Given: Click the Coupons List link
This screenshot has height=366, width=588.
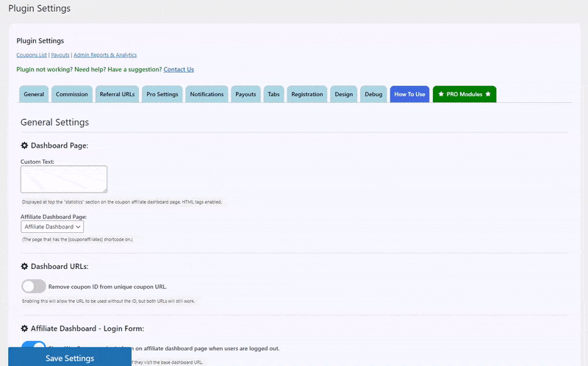Looking at the screenshot, I should point(32,55).
